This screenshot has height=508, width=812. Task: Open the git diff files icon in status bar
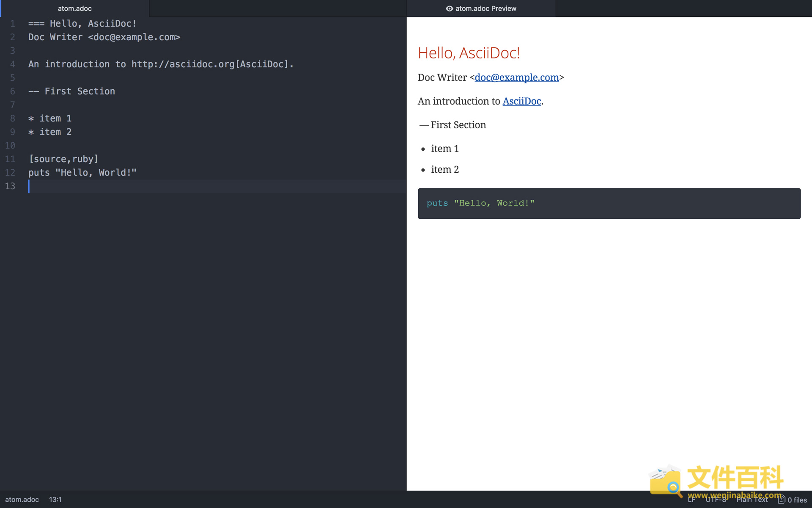point(781,500)
